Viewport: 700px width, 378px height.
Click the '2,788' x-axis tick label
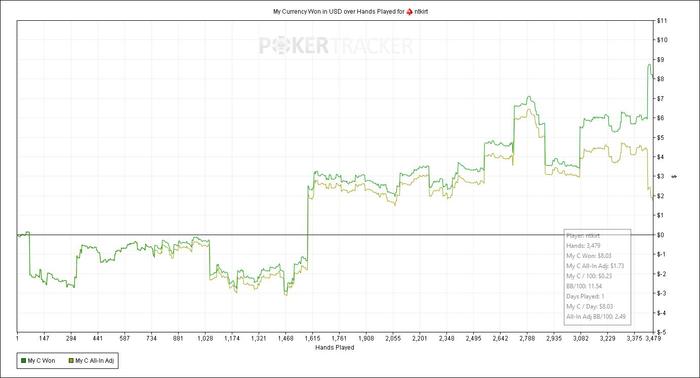pyautogui.click(x=527, y=339)
